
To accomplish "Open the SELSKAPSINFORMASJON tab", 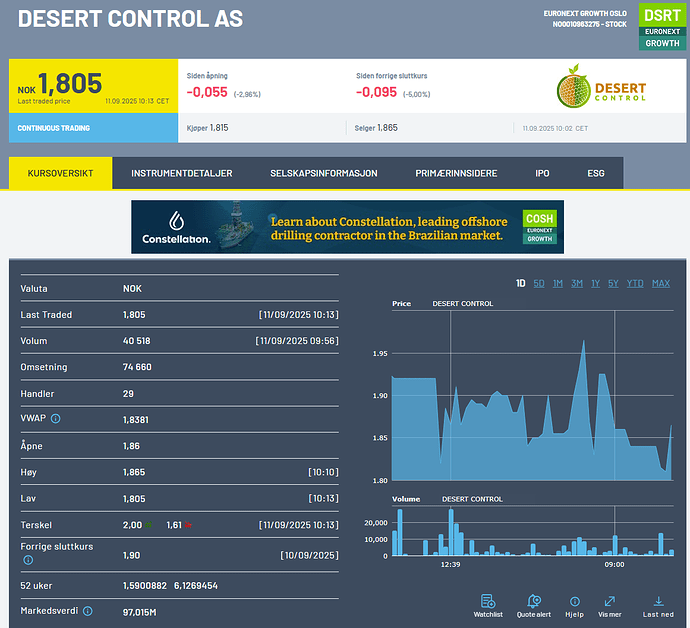I will pyautogui.click(x=324, y=173).
